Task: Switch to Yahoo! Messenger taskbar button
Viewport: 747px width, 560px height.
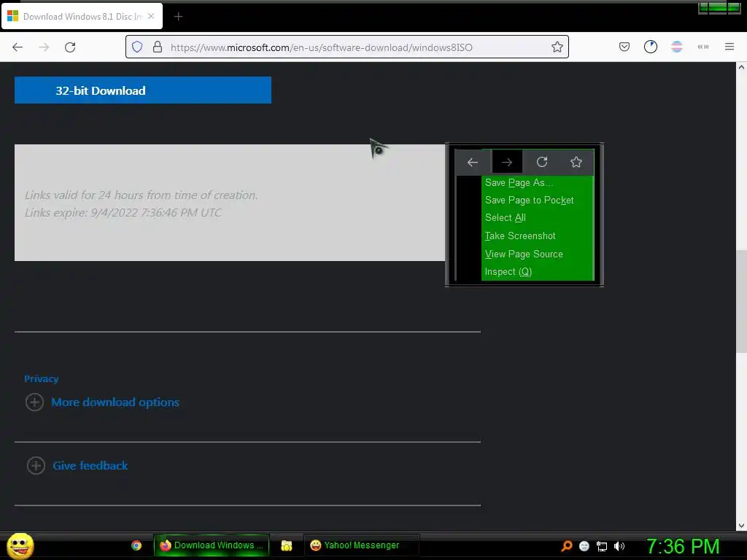Action: pyautogui.click(x=361, y=545)
